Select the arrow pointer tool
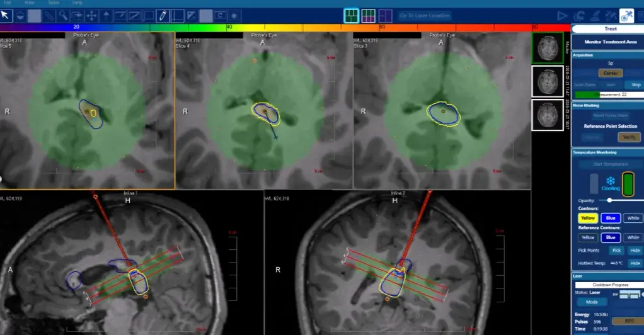This screenshot has width=644, height=335. tap(5, 16)
